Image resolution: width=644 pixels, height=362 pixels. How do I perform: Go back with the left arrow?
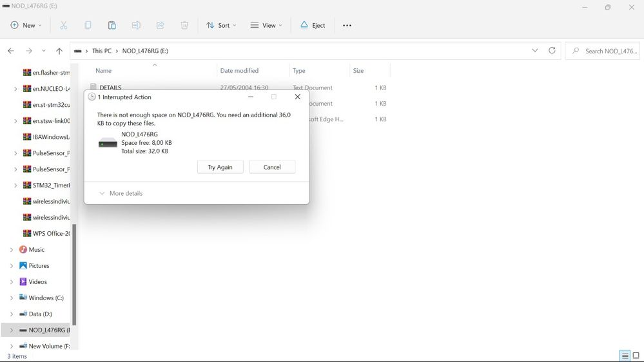pos(11,51)
